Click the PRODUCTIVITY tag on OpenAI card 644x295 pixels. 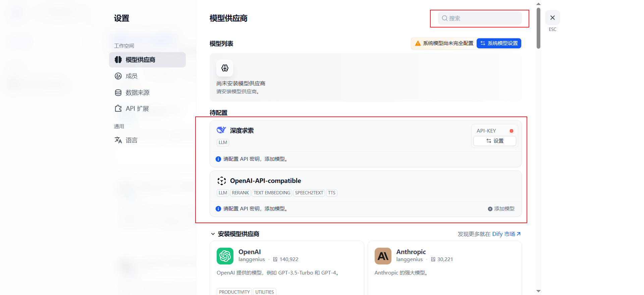pos(234,292)
